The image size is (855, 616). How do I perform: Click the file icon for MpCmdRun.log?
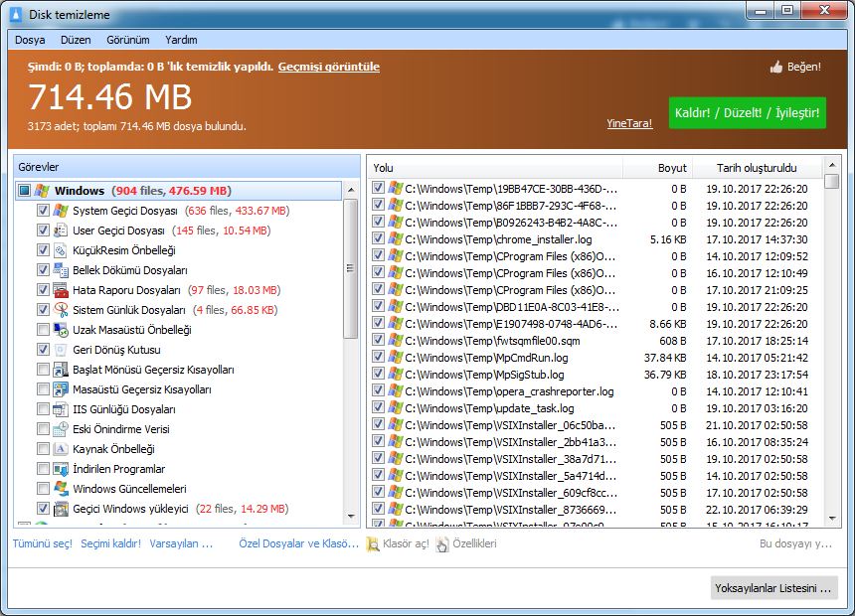(396, 357)
